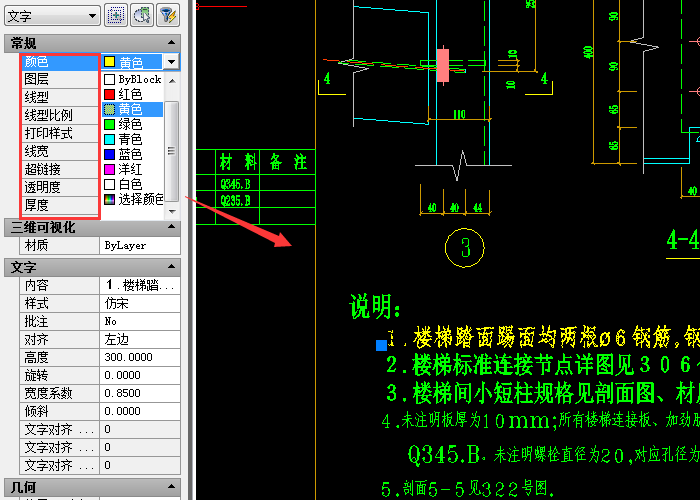Click the 样式 value 仿宋
The height and width of the screenshot is (500, 700).
pyautogui.click(x=140, y=304)
